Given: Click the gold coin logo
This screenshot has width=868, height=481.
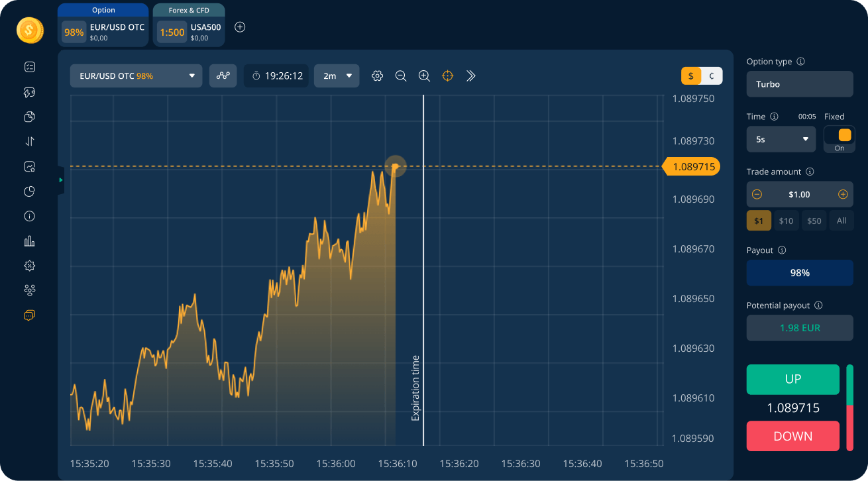Looking at the screenshot, I should pos(30,30).
